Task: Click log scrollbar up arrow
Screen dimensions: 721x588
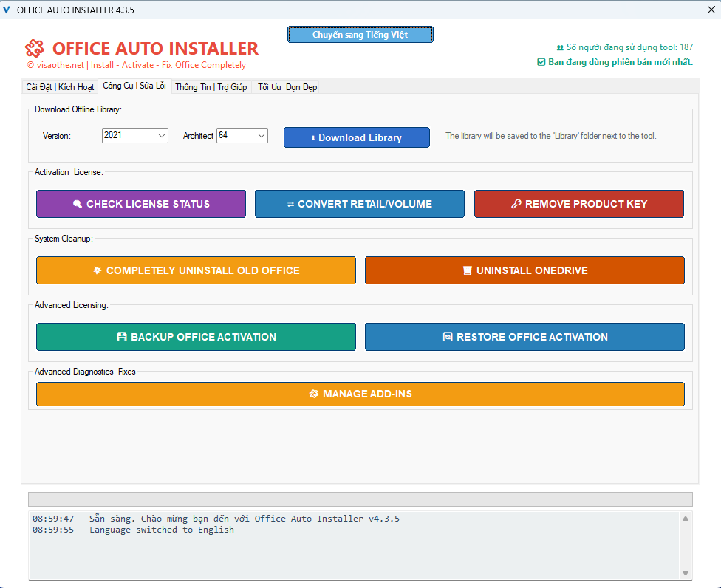Action: (x=685, y=519)
